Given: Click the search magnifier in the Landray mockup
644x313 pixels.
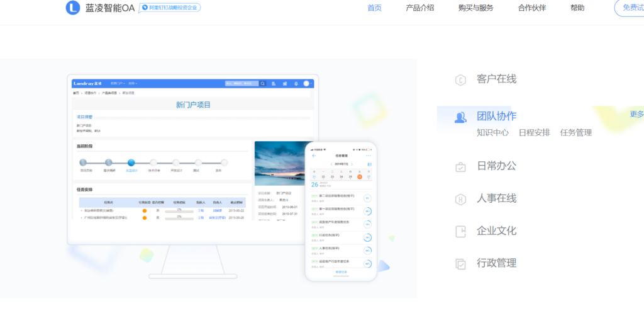Looking at the screenshot, I should (263, 83).
